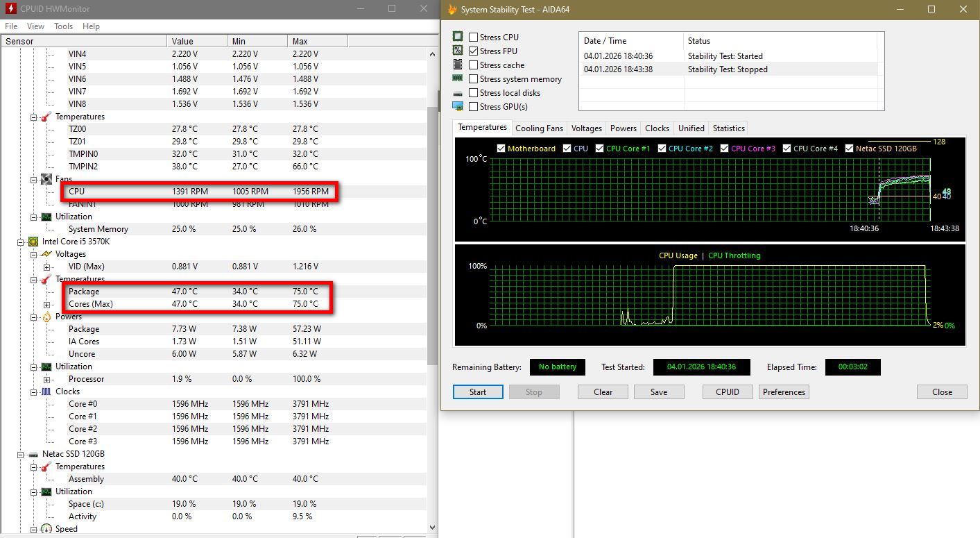Expand the VID (Max) entry
Viewport: 980px width, 538px height.
pos(46,267)
